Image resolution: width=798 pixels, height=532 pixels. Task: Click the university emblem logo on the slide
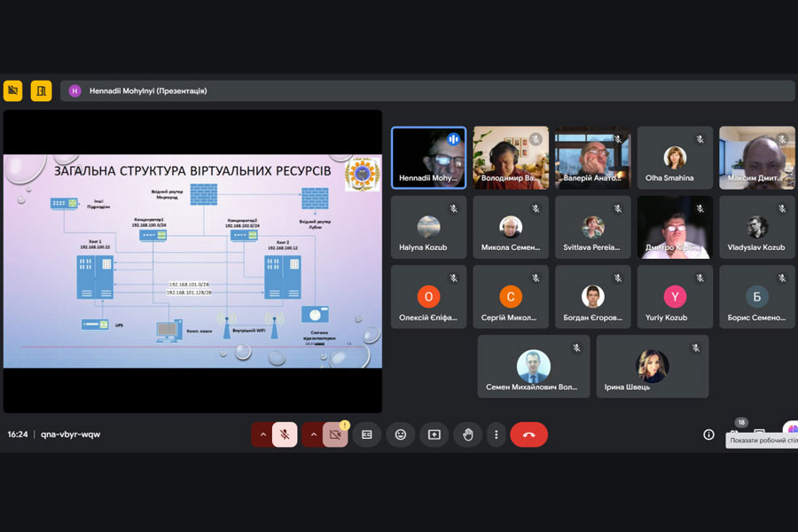pos(363,175)
